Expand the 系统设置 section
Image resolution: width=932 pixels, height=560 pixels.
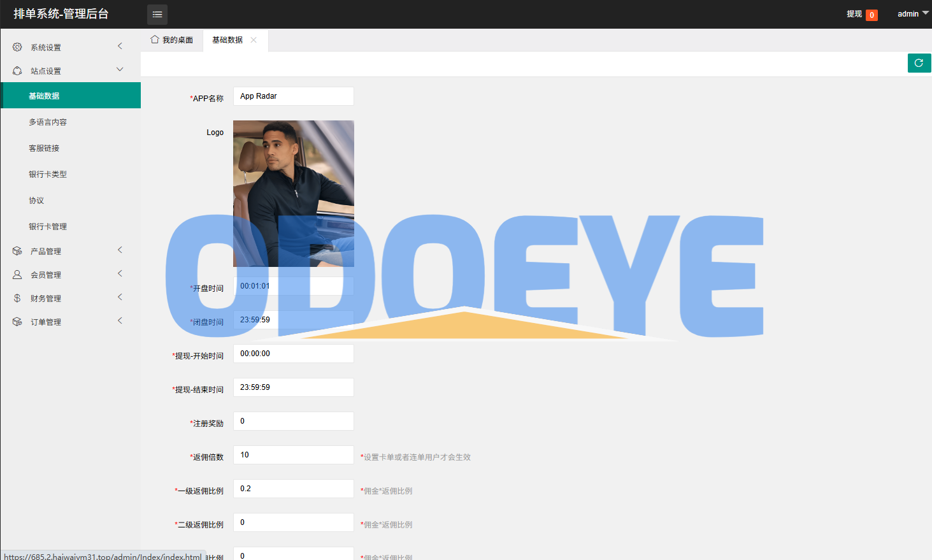120,46
